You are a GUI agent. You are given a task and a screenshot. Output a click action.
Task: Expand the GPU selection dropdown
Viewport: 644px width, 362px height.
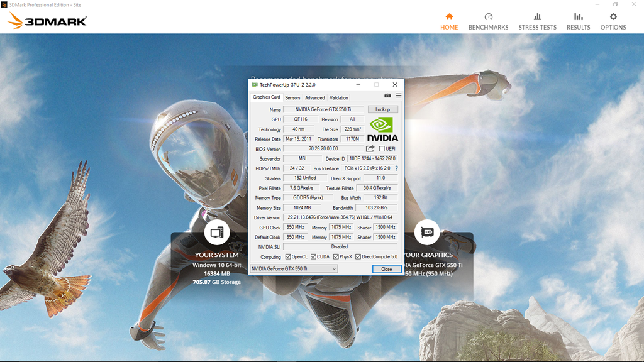point(294,269)
